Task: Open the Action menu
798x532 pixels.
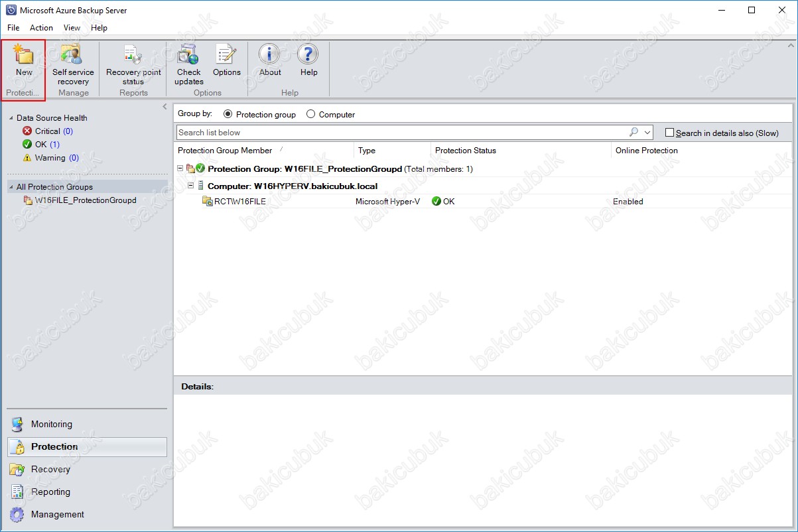Action: (x=41, y=28)
